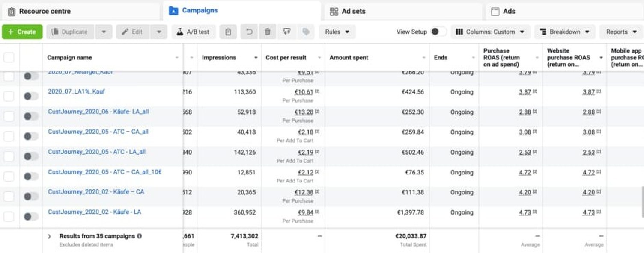Toggle the CustJourney_2020_05 - ATC - LA_all switch
Image resolution: width=644 pixels, height=253 pixels.
(31, 156)
